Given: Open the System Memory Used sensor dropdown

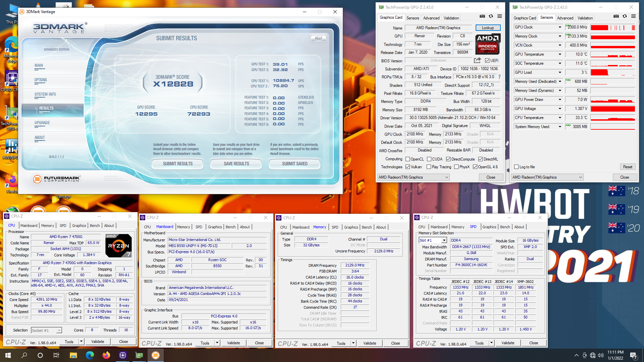Looking at the screenshot, I should pos(559,127).
